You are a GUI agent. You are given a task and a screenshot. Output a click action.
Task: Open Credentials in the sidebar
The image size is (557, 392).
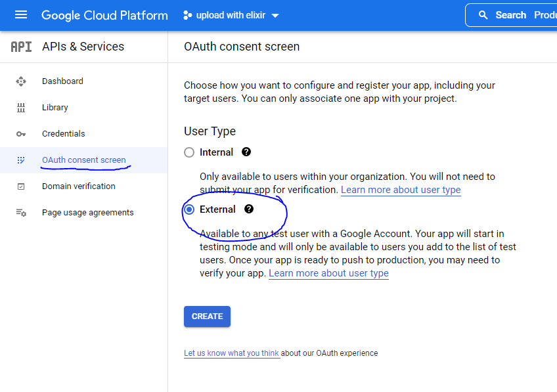tap(63, 134)
